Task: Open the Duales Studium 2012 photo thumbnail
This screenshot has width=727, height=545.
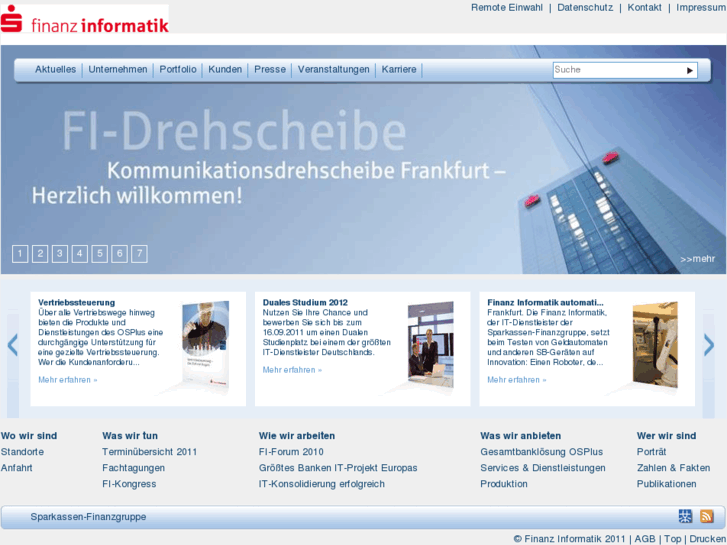Action: coord(430,345)
